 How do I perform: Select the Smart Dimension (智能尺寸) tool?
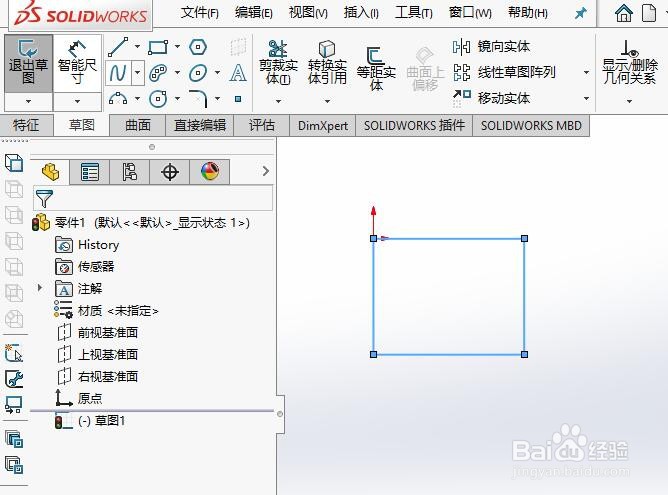[77, 64]
